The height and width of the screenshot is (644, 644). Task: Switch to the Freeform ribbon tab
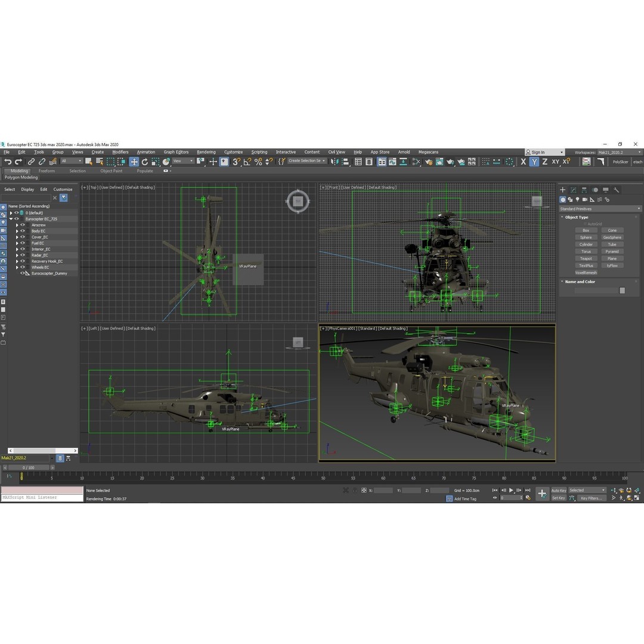47,171
